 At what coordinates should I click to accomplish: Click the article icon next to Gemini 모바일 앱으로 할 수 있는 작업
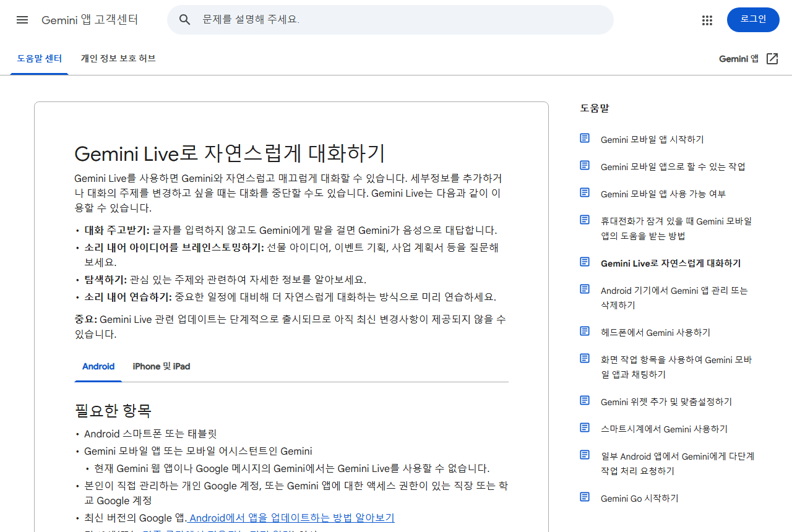click(585, 165)
